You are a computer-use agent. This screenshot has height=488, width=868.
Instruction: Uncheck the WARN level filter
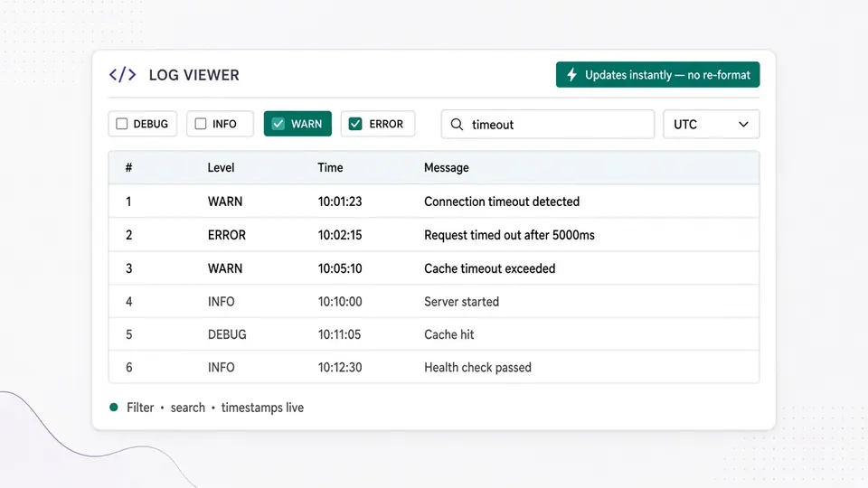coord(278,124)
